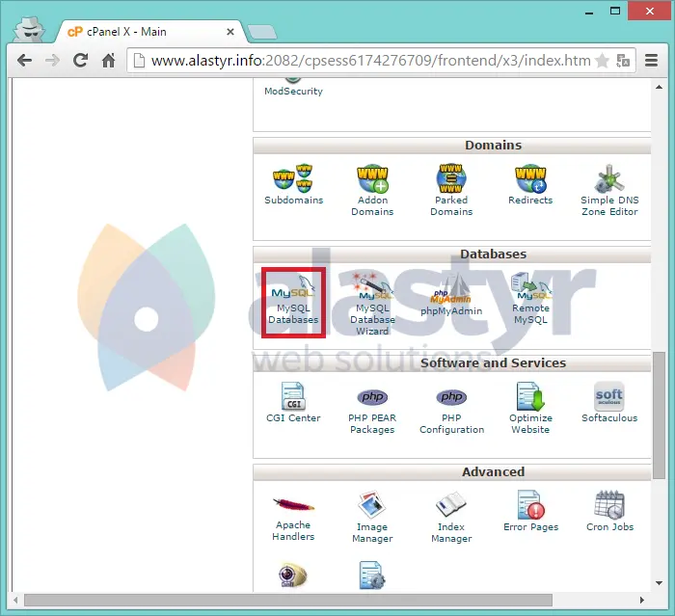
Task: Reload the page with the refresh button
Action: point(80,61)
